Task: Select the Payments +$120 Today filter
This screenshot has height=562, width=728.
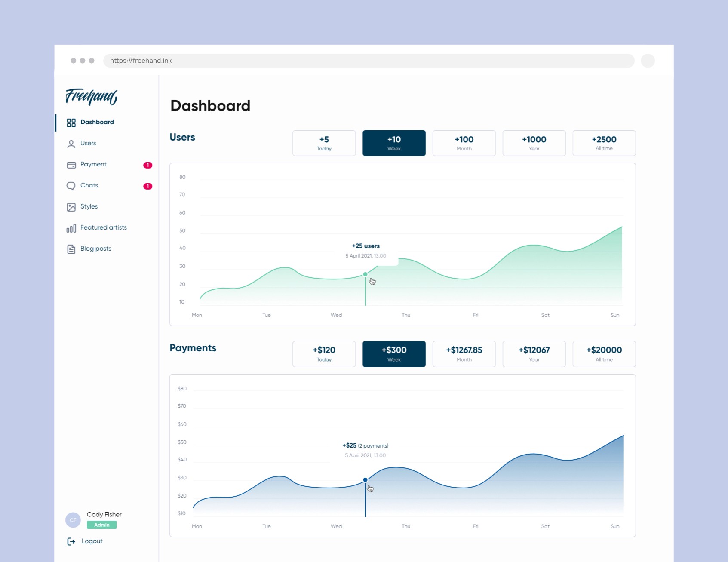Action: [x=324, y=354]
